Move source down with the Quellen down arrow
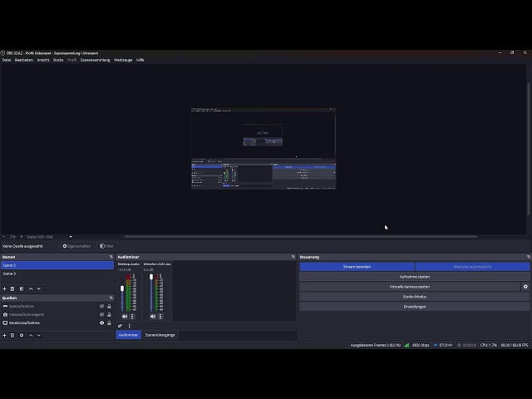Image resolution: width=532 pixels, height=399 pixels. coord(39,335)
